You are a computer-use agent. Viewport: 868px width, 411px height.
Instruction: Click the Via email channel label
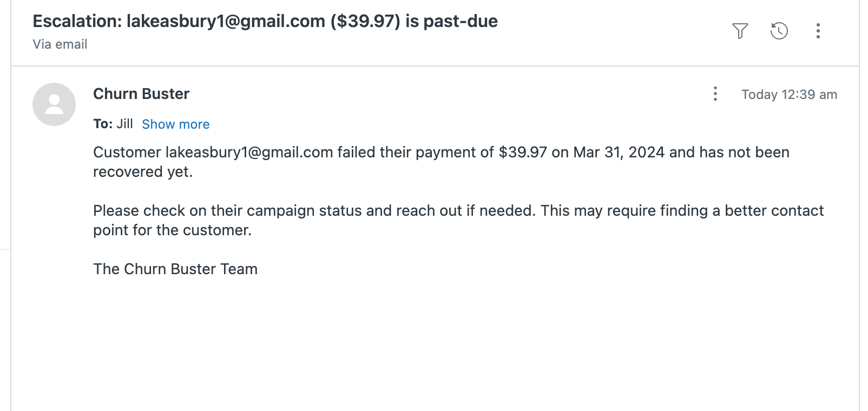pyautogui.click(x=60, y=44)
